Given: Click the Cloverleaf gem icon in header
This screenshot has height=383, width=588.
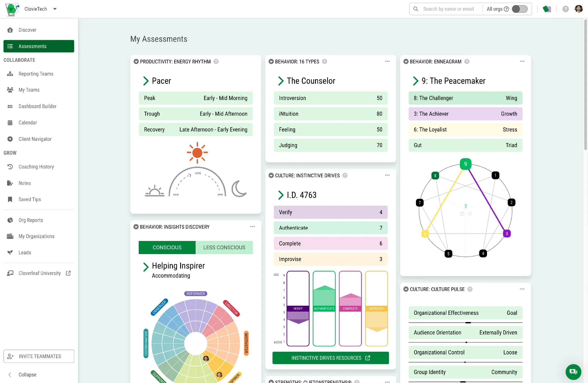Looking at the screenshot, I should (547, 9).
